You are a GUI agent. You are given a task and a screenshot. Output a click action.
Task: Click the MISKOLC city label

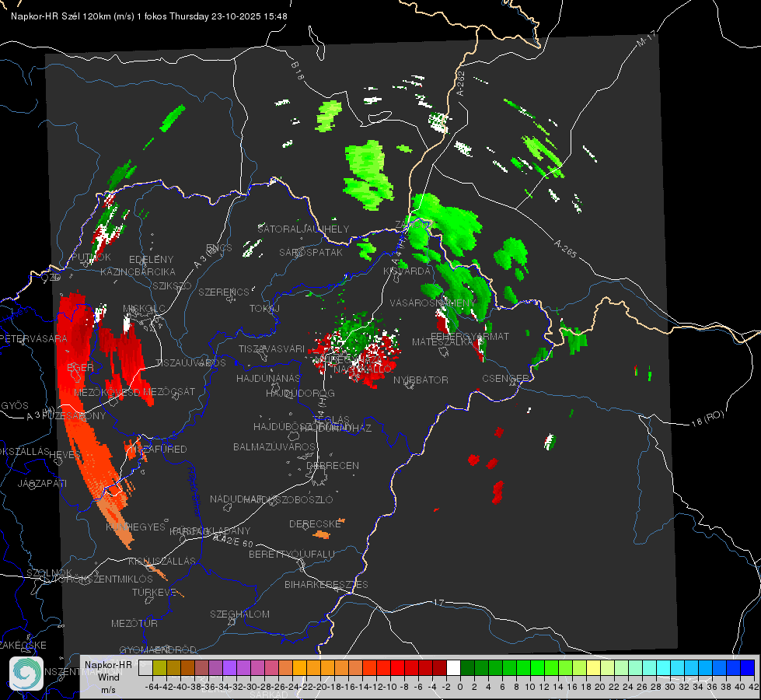[144, 309]
